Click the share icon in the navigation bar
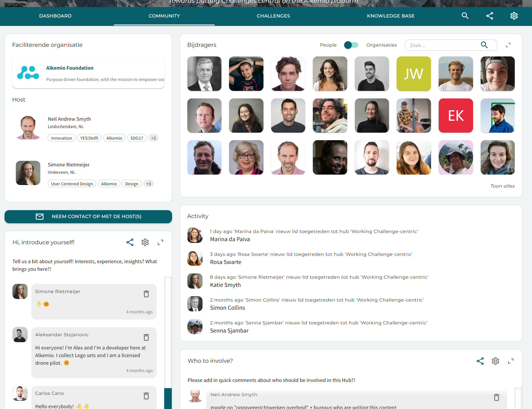 point(489,16)
